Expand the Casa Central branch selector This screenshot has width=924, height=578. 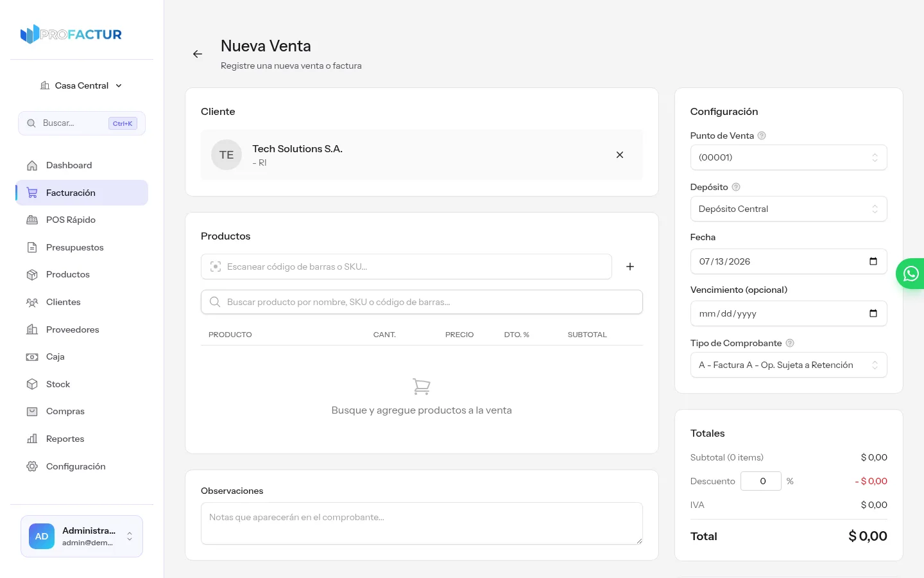pos(81,85)
